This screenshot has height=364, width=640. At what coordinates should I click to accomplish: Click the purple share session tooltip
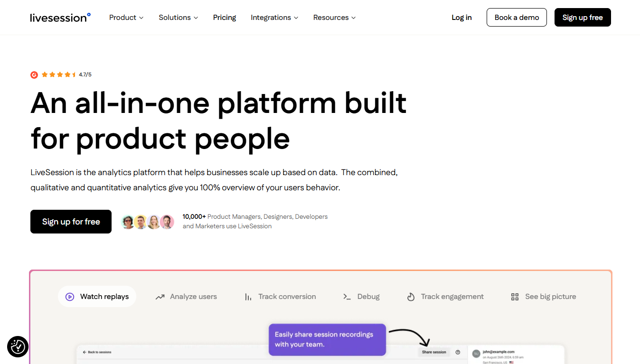pyautogui.click(x=327, y=340)
